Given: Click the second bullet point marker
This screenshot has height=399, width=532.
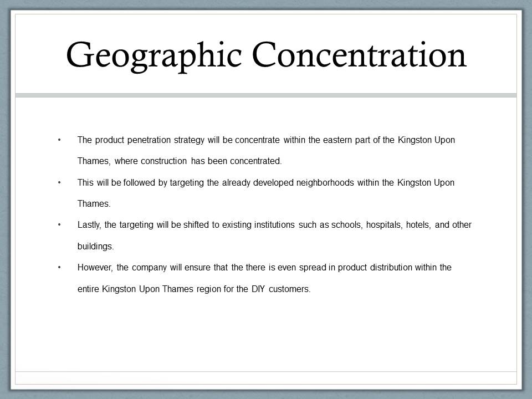Looking at the screenshot, I should (59, 182).
